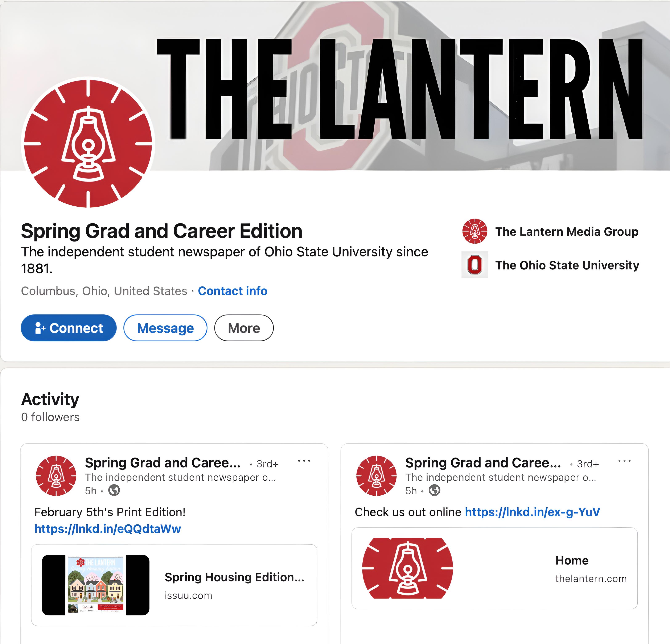Open the lnkd.in/ex-g-YuV link
Viewport: 670px width, 644px height.
pyautogui.click(x=532, y=512)
